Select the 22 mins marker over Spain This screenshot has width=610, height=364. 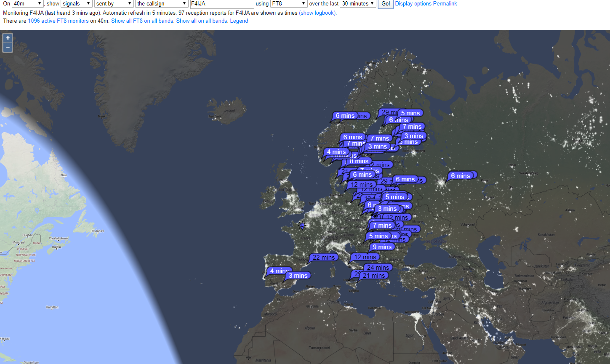pos(323,258)
